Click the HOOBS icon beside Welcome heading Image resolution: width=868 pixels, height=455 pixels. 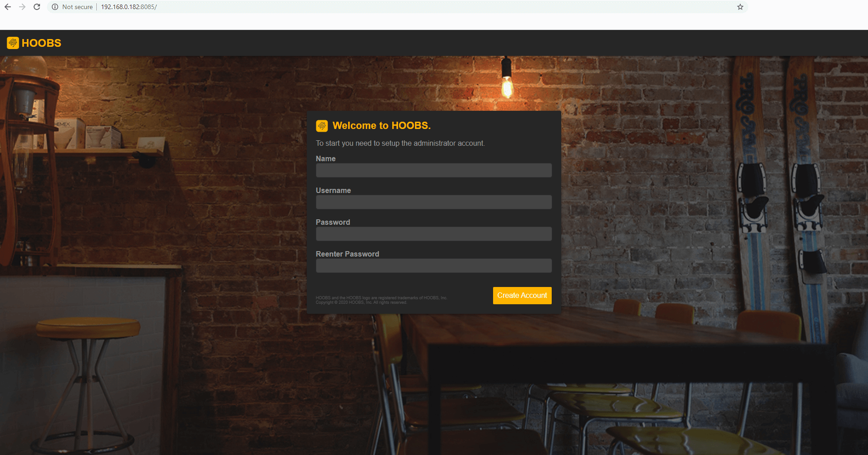click(322, 126)
